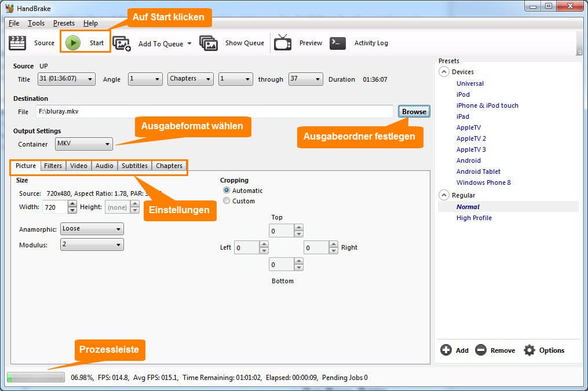Select the AppleTV 2 preset
The height and width of the screenshot is (391, 588).
471,138
